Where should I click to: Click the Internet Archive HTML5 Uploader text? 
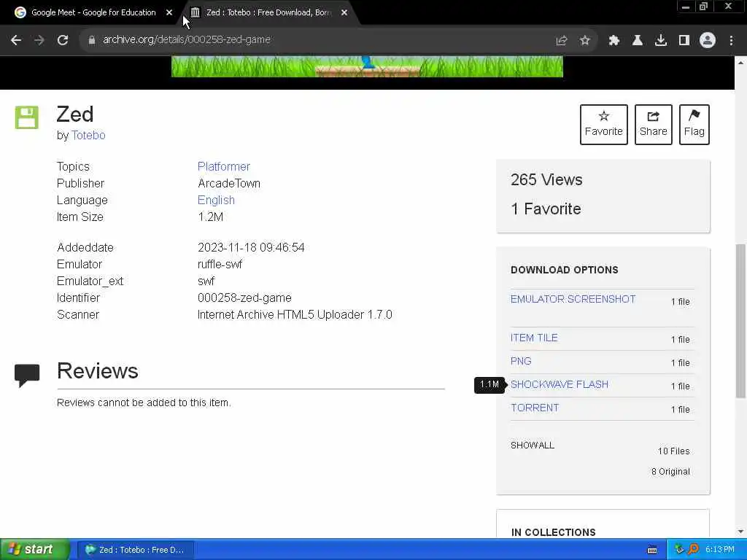[295, 315]
